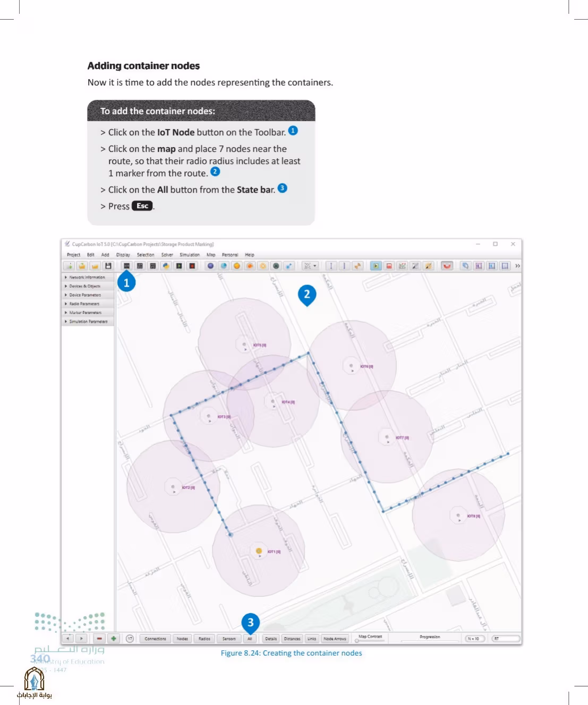Viewport: 588px width, 705px height.
Task: Click the Open Project folder icon
Action: click(x=82, y=266)
